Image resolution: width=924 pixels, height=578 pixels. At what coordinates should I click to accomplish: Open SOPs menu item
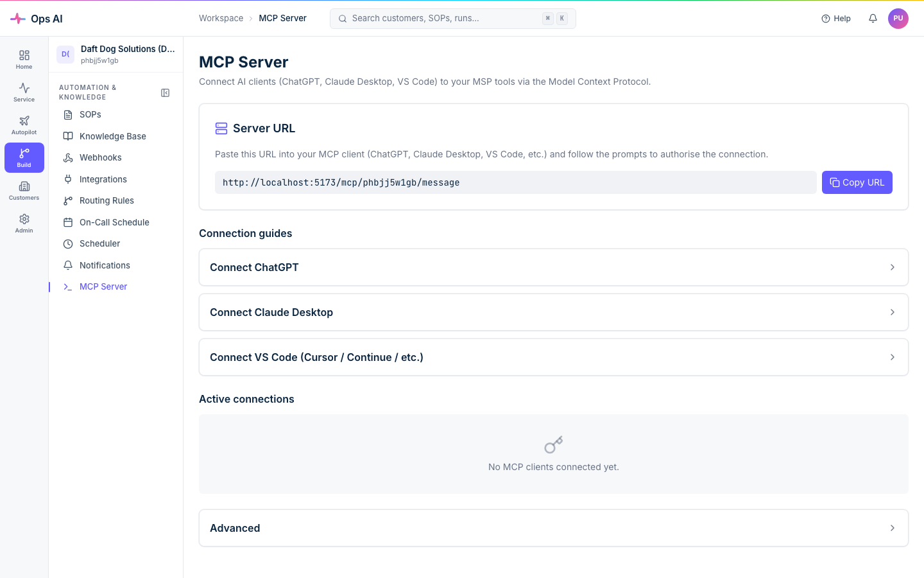click(116, 115)
